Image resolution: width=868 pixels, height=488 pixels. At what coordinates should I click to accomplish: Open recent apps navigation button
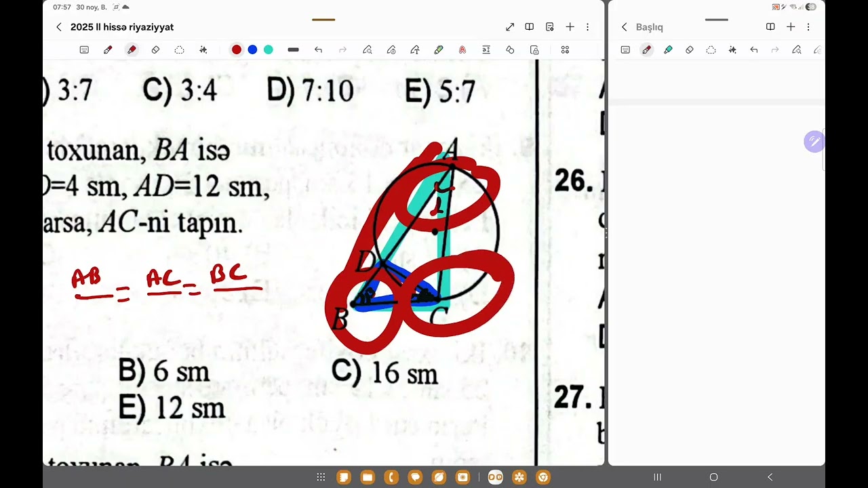pos(657,477)
